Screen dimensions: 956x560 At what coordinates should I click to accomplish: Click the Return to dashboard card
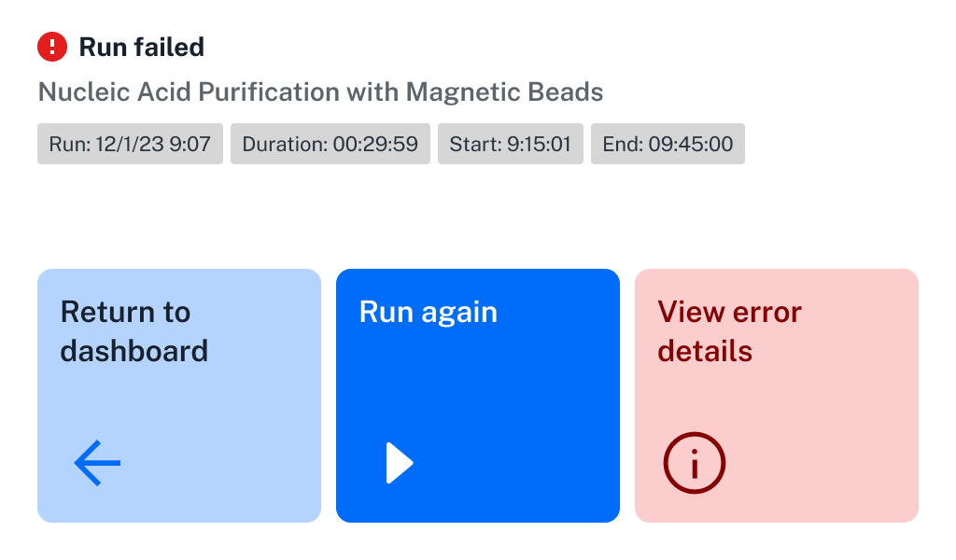178,395
